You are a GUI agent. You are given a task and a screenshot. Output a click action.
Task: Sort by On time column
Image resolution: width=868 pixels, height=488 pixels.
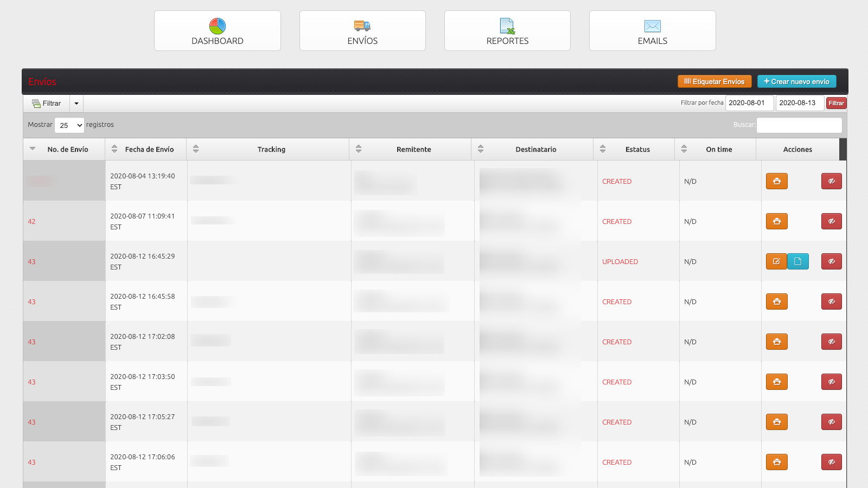click(716, 149)
